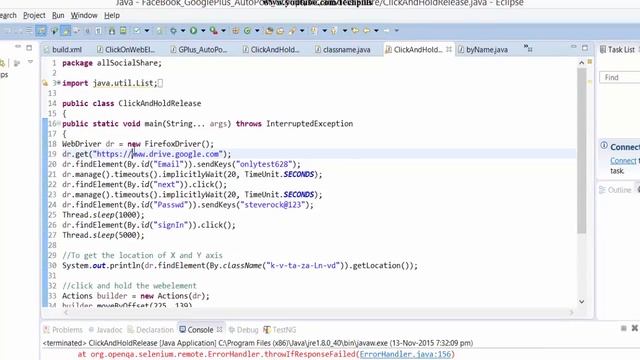Open the Window menu
Image resolution: width=640 pixels, height=360 pixels.
click(x=84, y=15)
